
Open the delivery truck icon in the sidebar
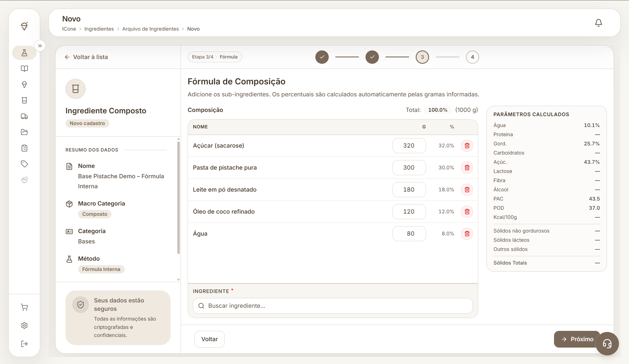click(x=24, y=116)
